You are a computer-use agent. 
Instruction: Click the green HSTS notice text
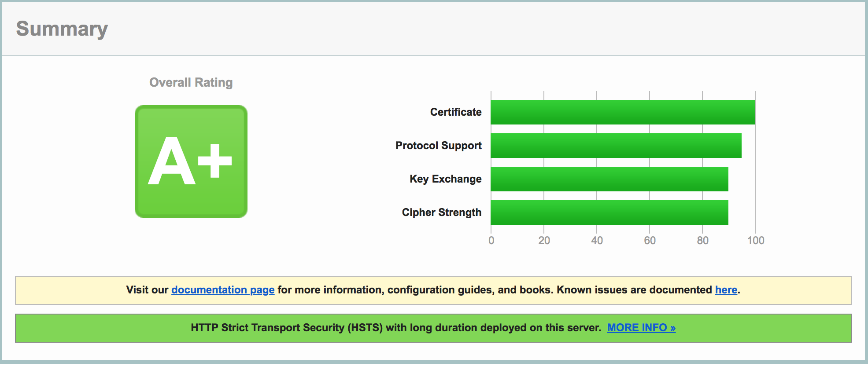(395, 328)
